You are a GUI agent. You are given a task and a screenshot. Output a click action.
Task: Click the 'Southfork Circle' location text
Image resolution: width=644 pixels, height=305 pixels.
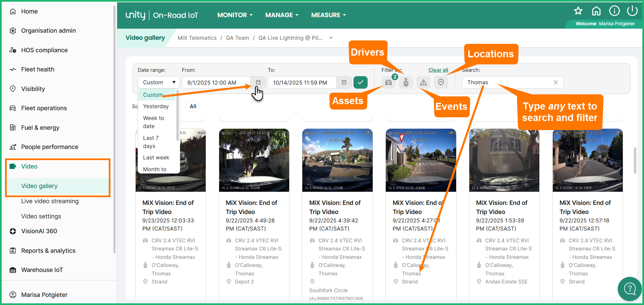328,291
